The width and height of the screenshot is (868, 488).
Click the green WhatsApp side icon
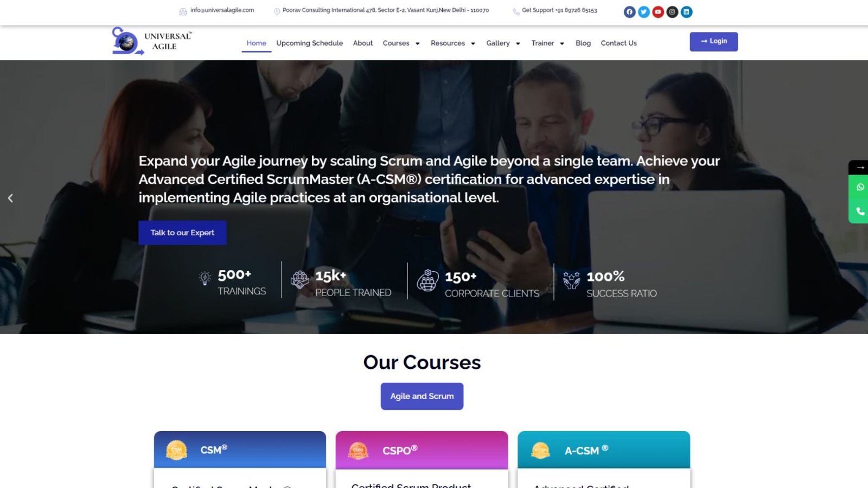pos(860,187)
